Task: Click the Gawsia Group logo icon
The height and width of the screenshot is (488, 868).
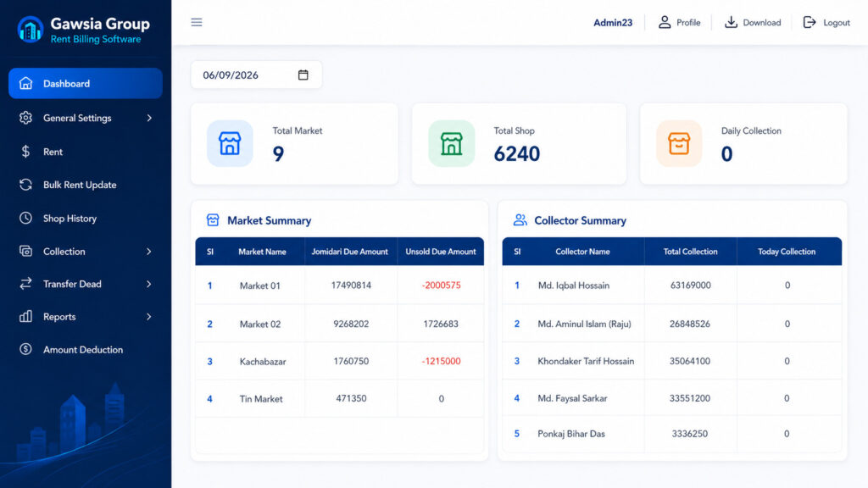Action: click(31, 30)
